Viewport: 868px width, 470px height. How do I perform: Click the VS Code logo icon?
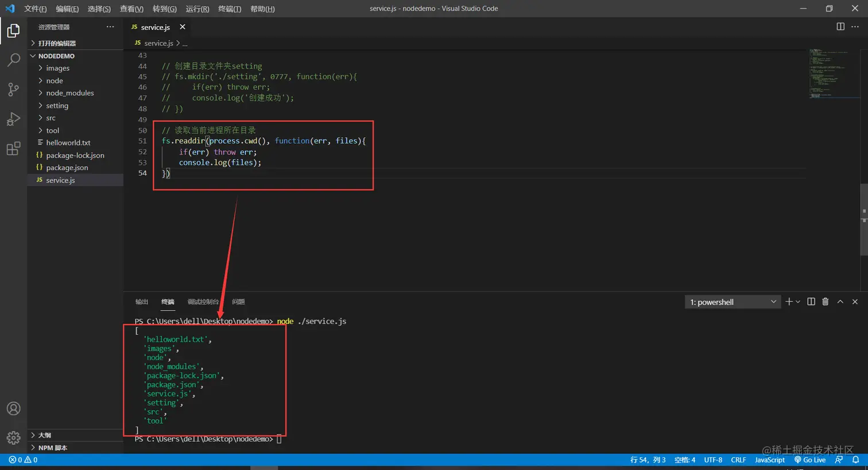tap(10, 9)
